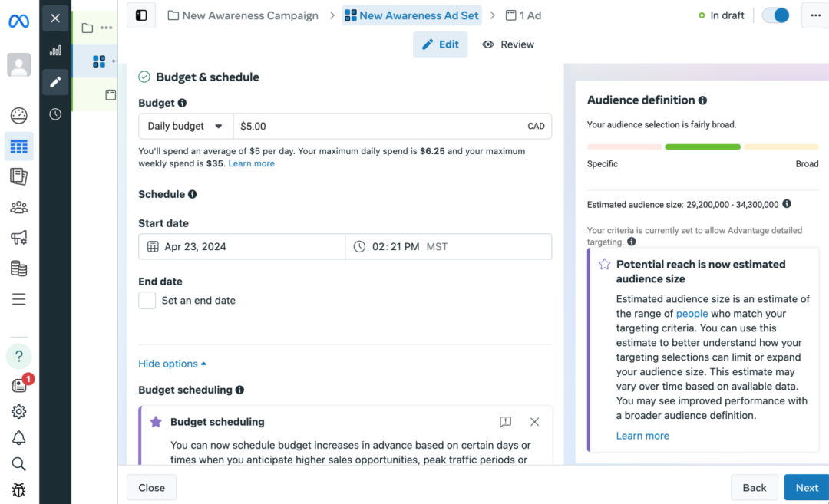Click the budget amount input field
Viewport: 829px width, 504px height.
(x=376, y=126)
